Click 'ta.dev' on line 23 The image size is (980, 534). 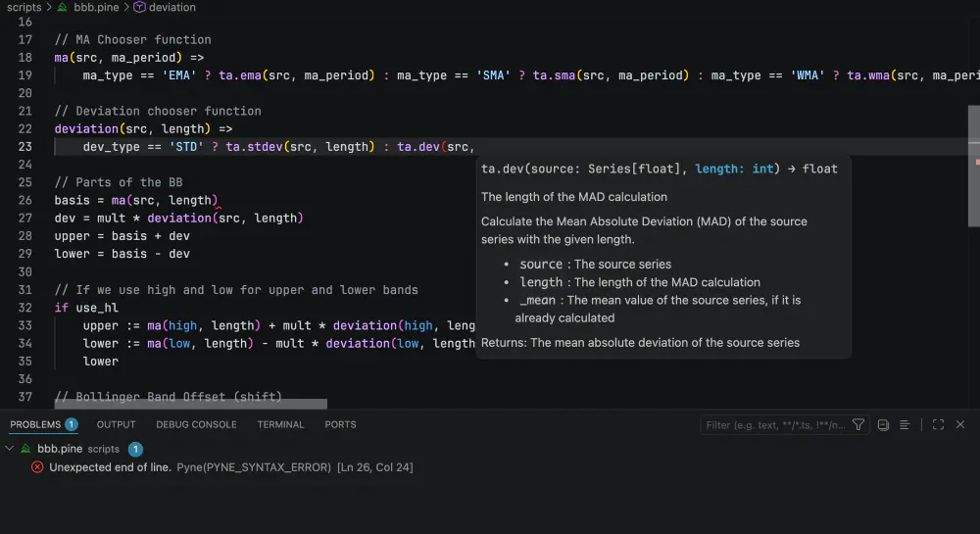[418, 147]
